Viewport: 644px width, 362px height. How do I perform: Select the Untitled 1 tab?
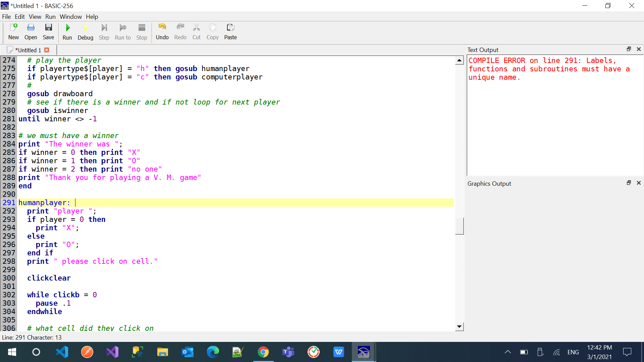point(29,50)
